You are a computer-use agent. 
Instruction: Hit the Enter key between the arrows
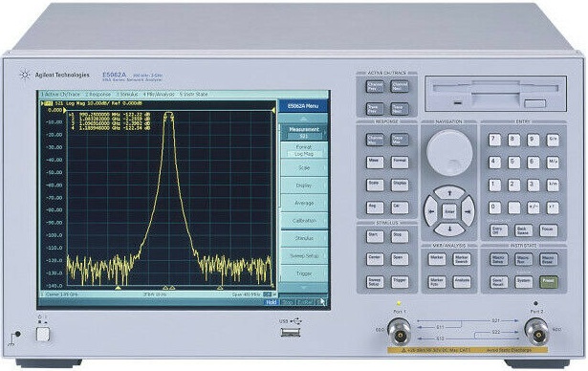pos(449,211)
